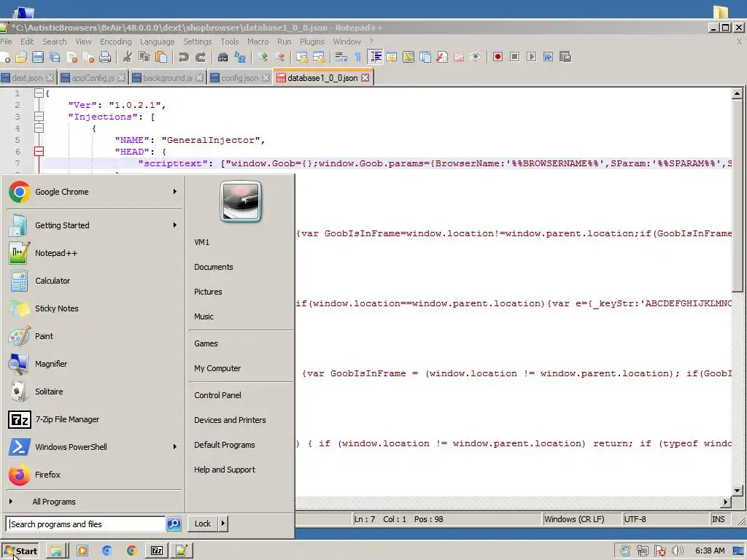Click the horizontal scrollbar right arrow

pyautogui.click(x=726, y=502)
